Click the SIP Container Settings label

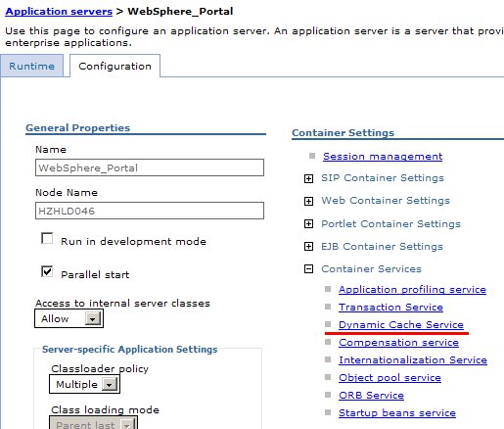[x=383, y=178]
